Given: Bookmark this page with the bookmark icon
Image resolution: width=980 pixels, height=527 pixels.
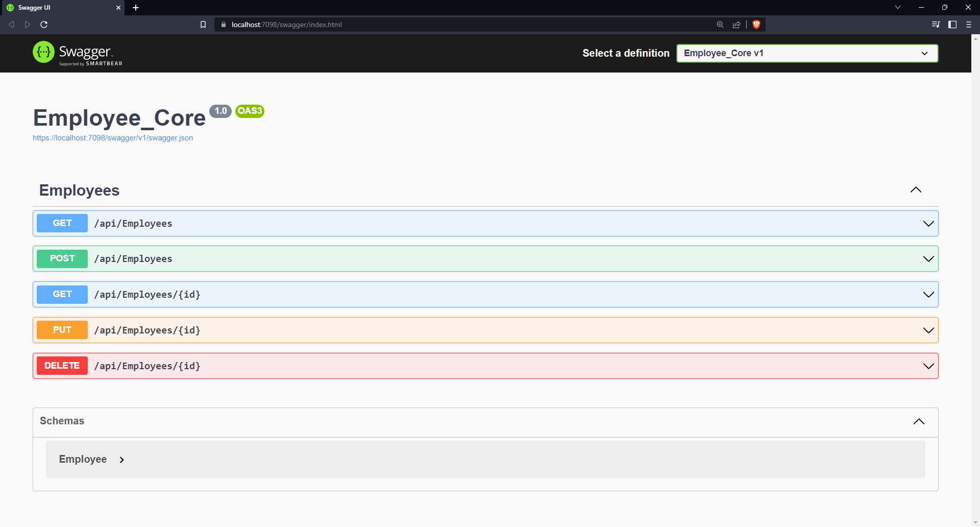Looking at the screenshot, I should [x=203, y=25].
